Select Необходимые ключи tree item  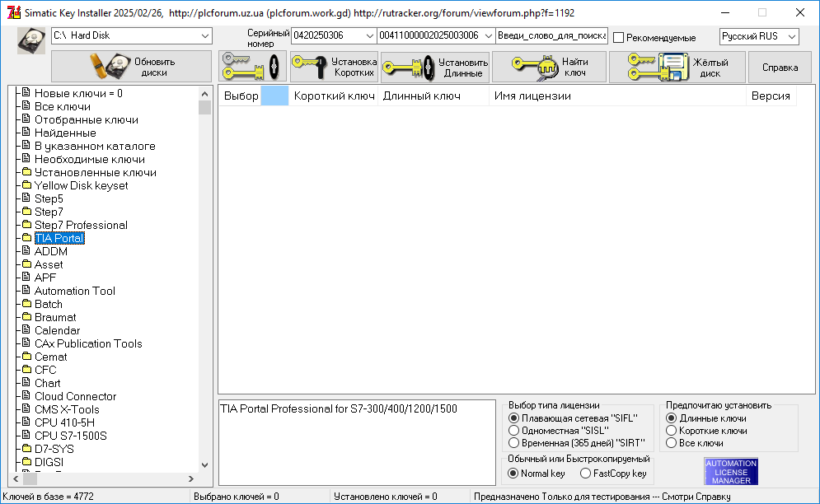90,159
